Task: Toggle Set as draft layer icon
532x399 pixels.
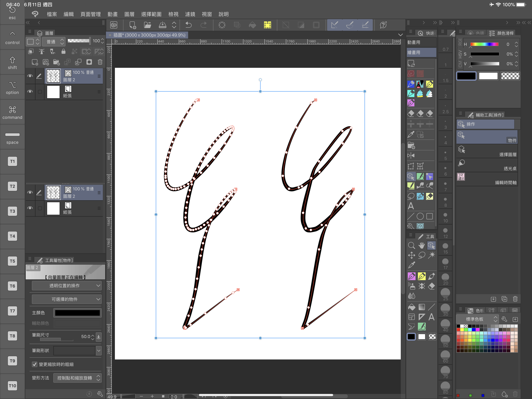Action: pos(52,51)
